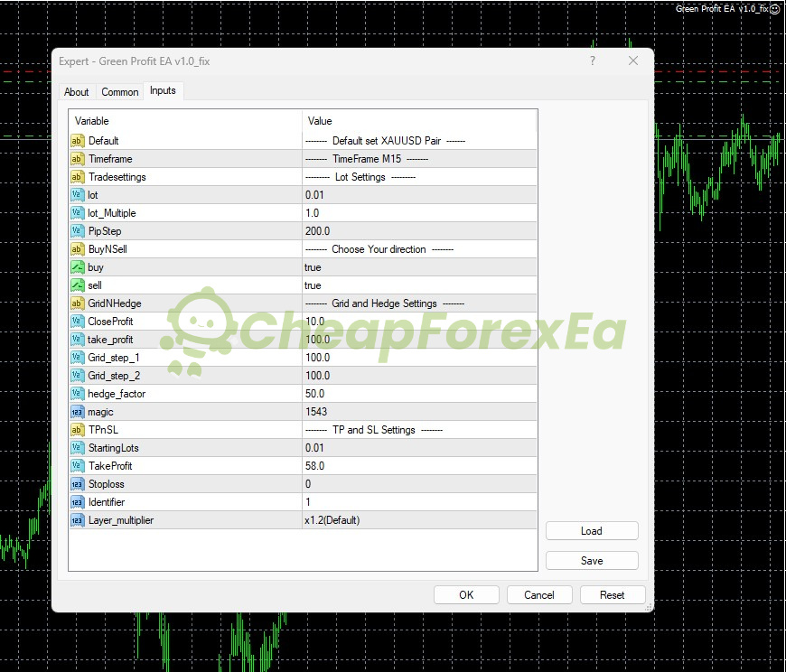786x672 pixels.
Task: Click the OK button
Action: [466, 595]
